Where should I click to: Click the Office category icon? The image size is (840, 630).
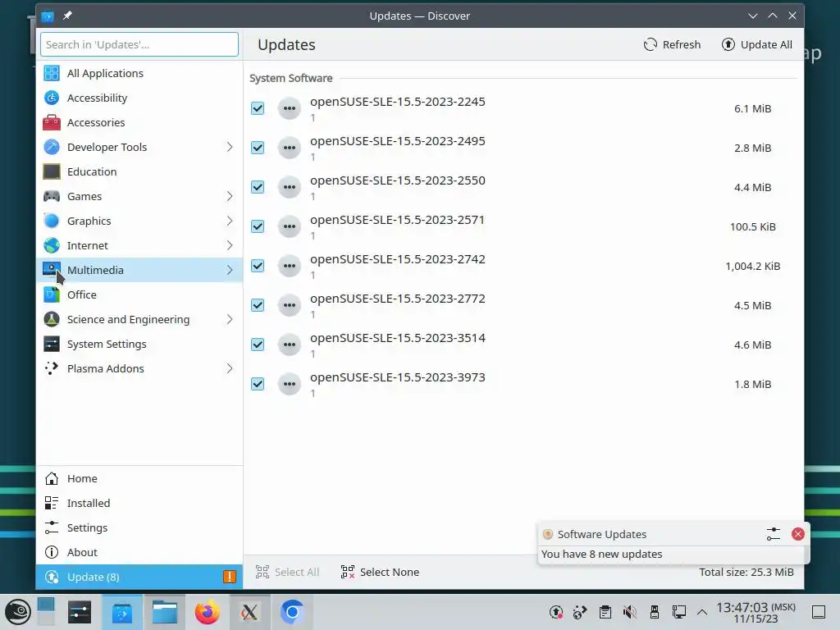click(x=52, y=295)
